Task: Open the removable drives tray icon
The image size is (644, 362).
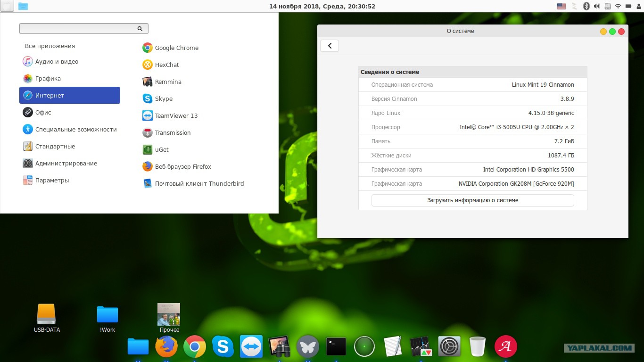Action: [608, 6]
